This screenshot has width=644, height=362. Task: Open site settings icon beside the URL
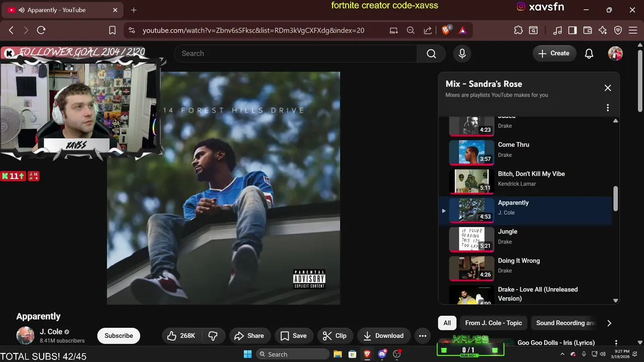[x=132, y=30]
